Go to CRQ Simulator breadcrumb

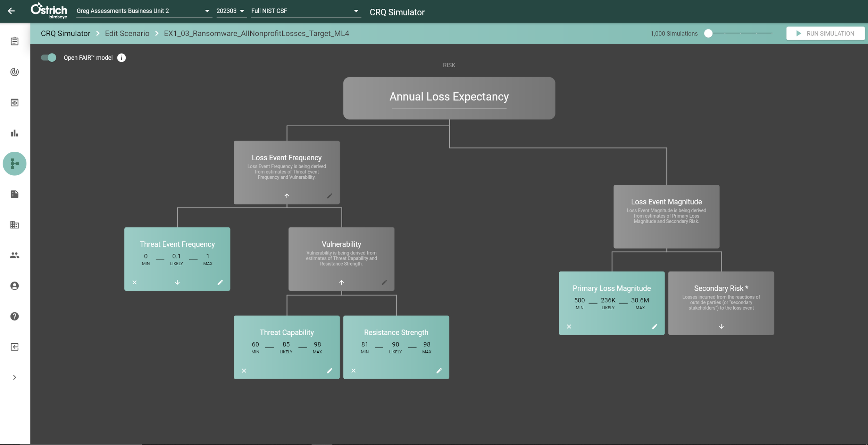point(66,34)
